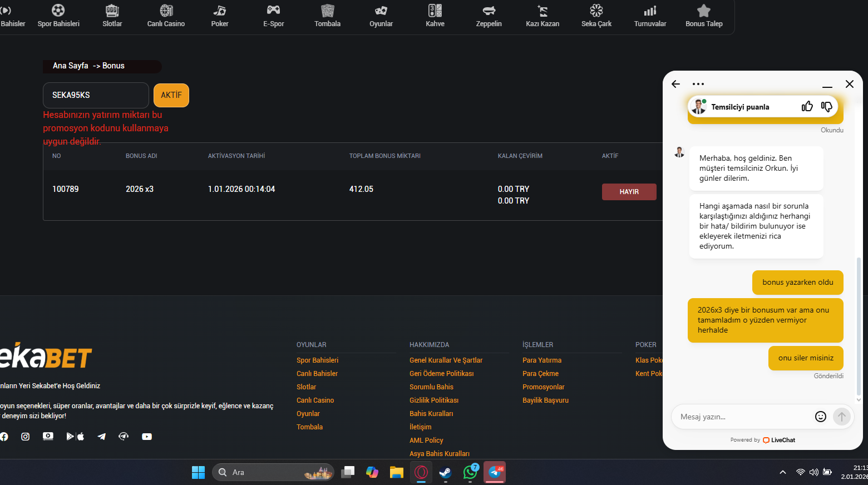868x485 pixels.
Task: Open network Wi-Fi tray icon
Action: 800,472
